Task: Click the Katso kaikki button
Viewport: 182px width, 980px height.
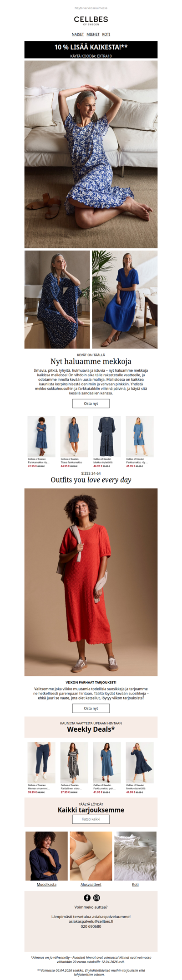Action: tap(91, 819)
